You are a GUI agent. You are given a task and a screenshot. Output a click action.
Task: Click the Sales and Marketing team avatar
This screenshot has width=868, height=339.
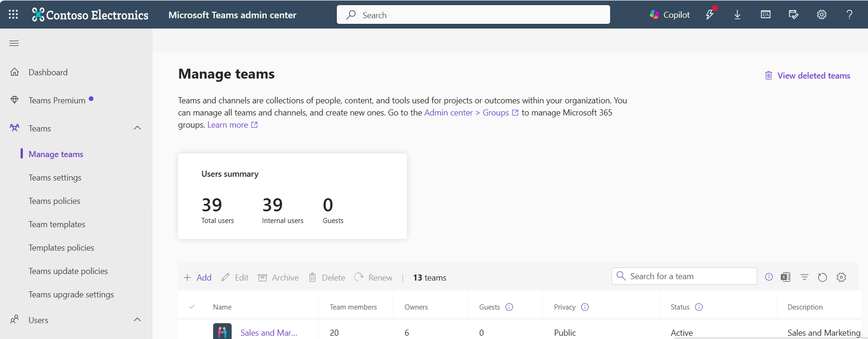pyautogui.click(x=222, y=331)
